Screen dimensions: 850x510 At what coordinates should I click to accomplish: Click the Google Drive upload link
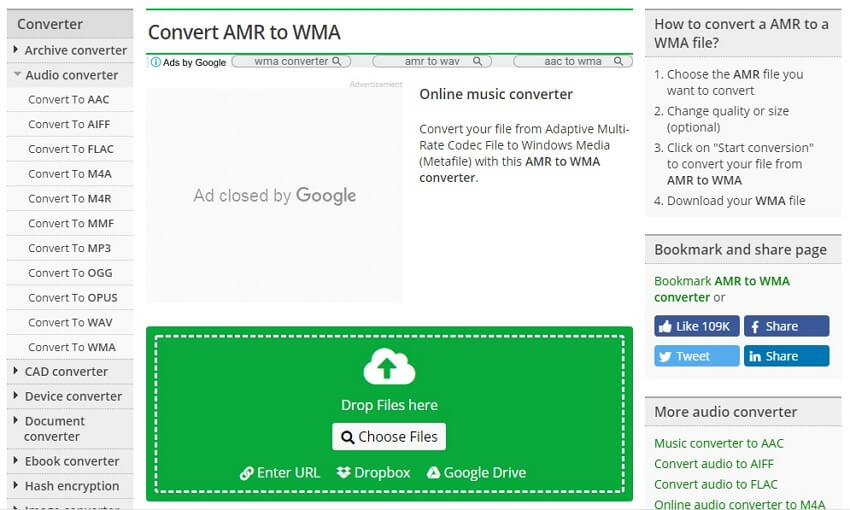(476, 473)
